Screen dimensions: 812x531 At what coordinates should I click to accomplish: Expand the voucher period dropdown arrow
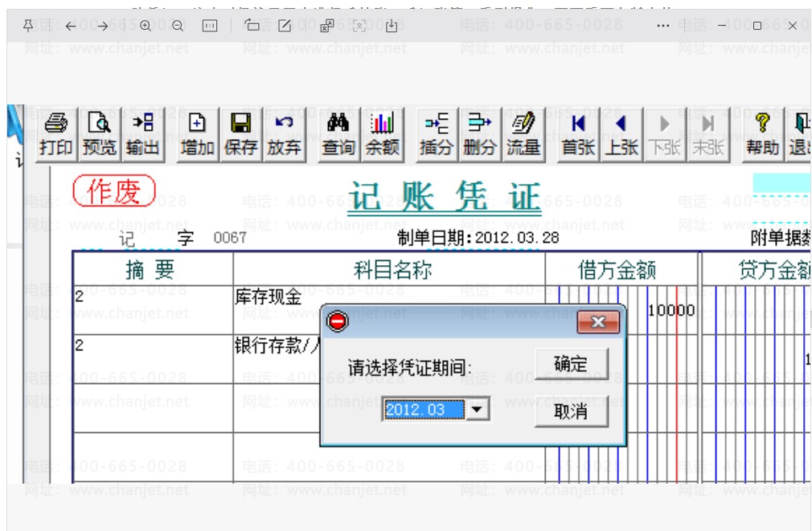click(477, 410)
